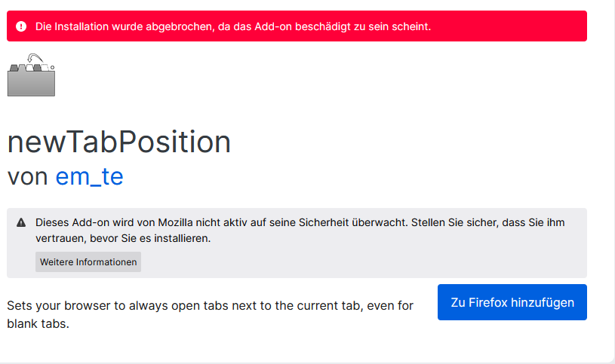Click the word "von" before the author
Screen dimensions: 615x364
pyautogui.click(x=28, y=176)
